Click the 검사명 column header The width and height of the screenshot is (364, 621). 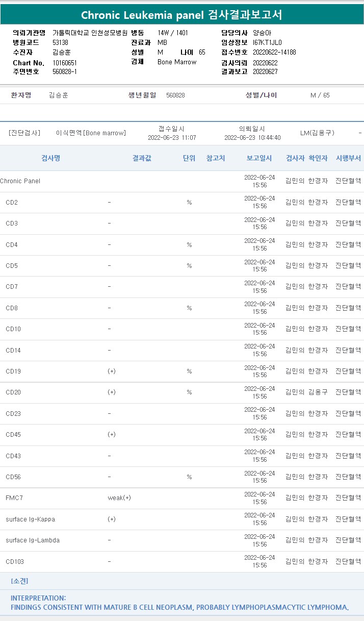[50, 158]
